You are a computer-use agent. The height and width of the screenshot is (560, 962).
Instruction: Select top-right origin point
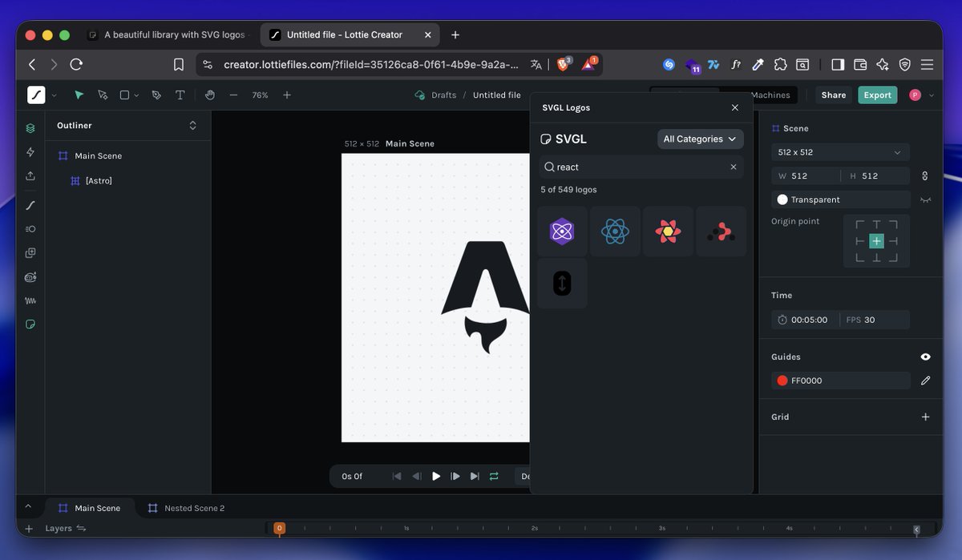(893, 225)
